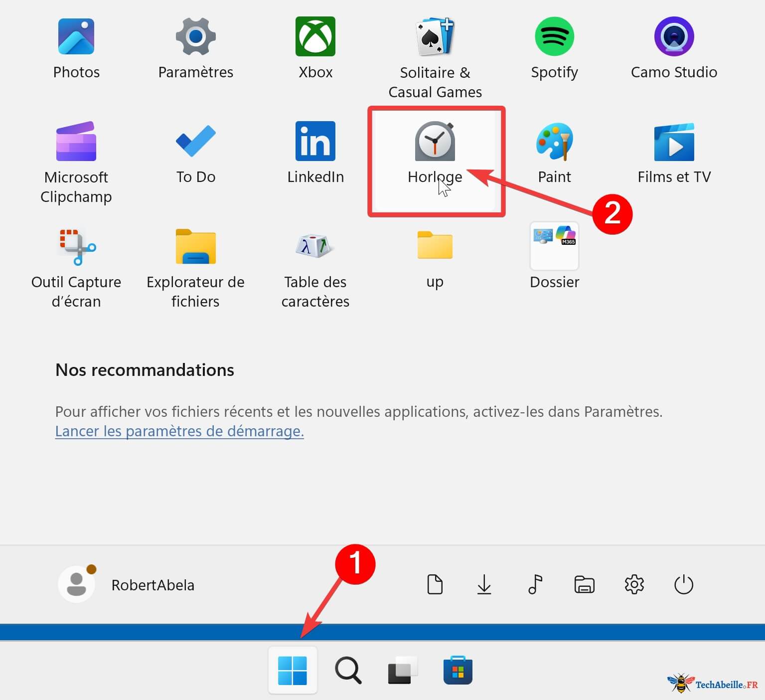Open the Paint app

pyautogui.click(x=555, y=154)
